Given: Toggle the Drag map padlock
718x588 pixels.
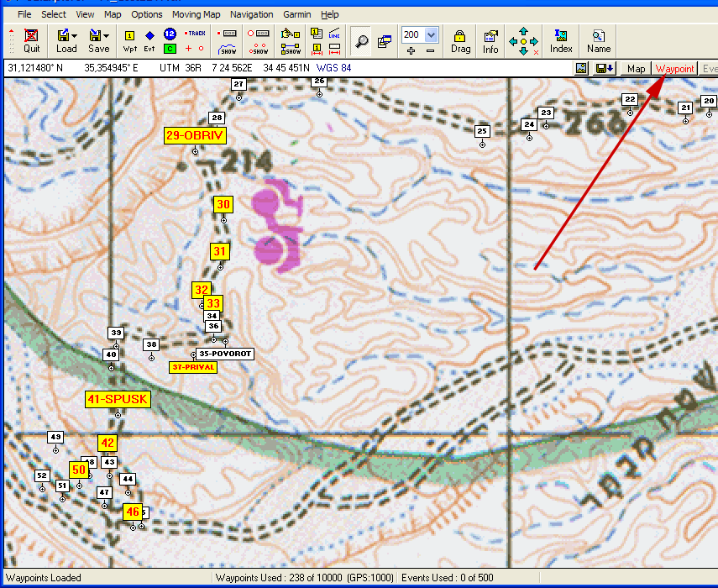Looking at the screenshot, I should [460, 41].
